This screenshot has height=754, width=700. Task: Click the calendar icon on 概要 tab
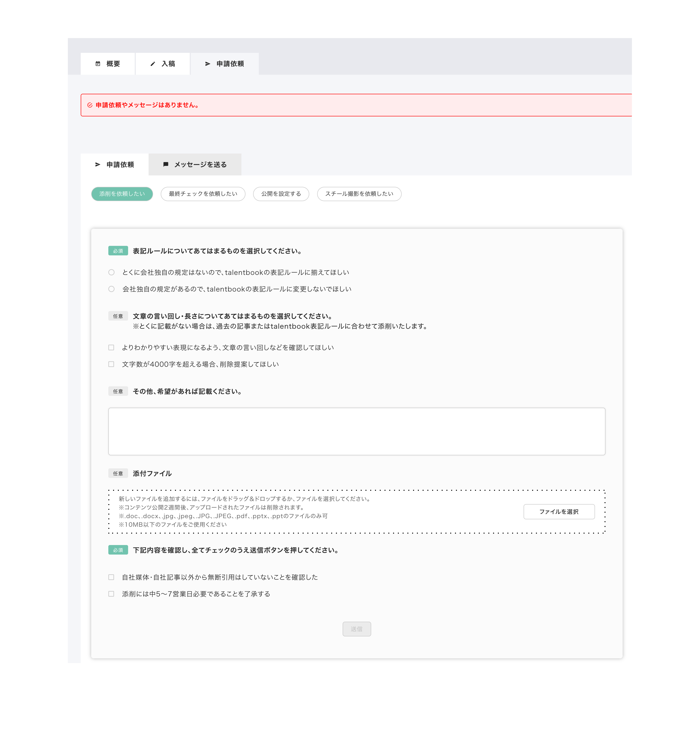[x=98, y=64]
